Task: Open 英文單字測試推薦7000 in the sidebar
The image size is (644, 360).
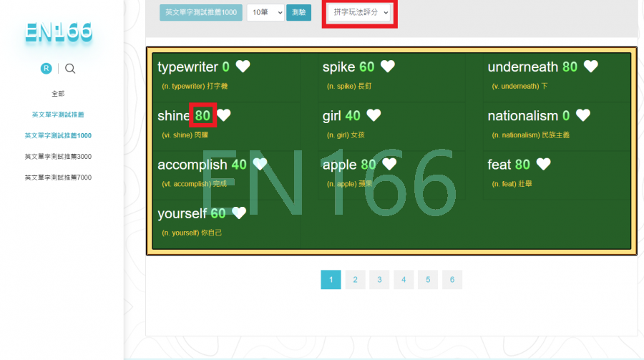Action: click(58, 177)
